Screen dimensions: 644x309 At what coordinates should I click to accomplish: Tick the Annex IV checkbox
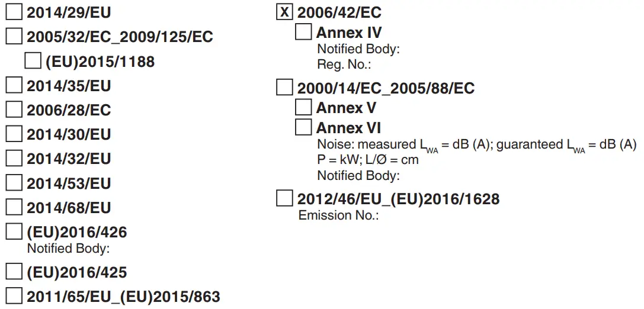point(303,32)
